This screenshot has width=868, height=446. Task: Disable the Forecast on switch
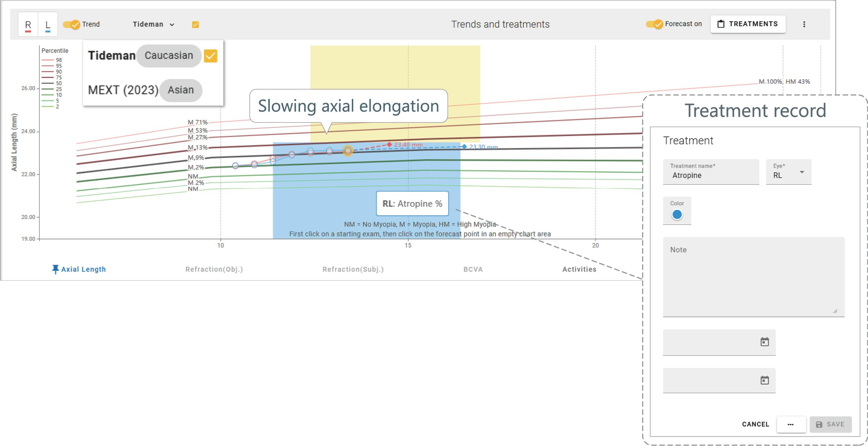click(655, 24)
